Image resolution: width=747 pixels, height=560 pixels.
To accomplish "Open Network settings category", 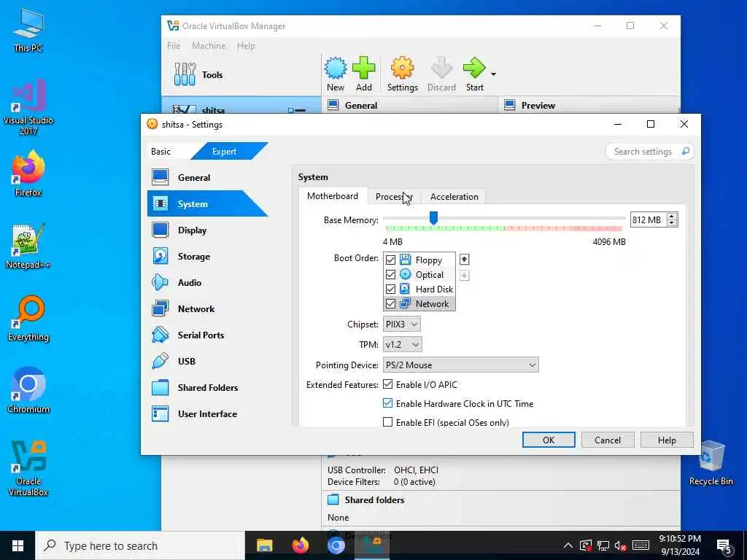I will click(208, 308).
